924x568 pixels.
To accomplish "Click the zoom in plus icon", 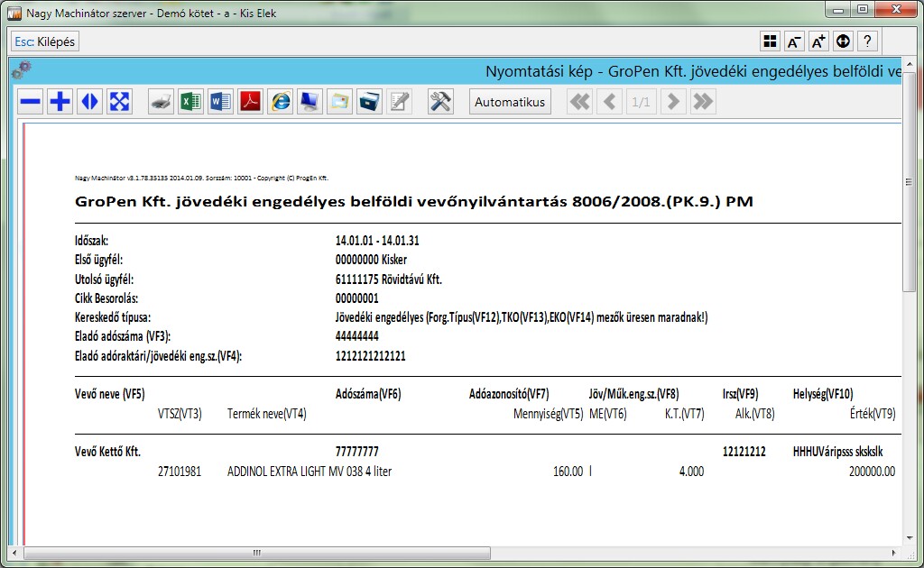I will 60,102.
